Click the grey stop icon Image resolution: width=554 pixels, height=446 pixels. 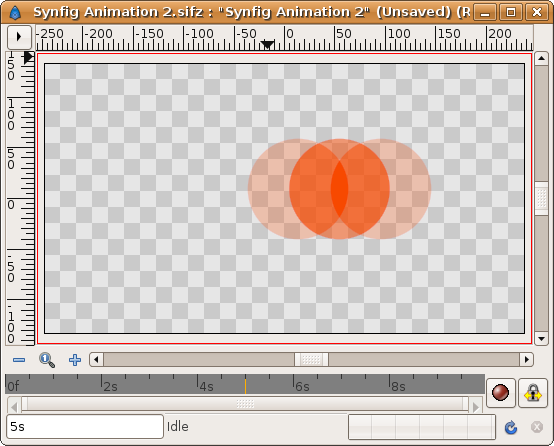click(537, 427)
